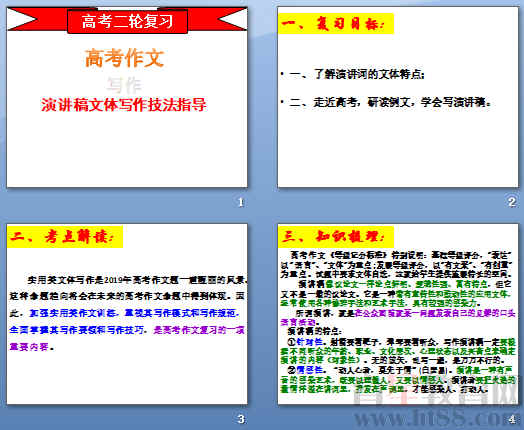Select slide 2 thumbnail 复习目标
Screen dimensions: 524x430
coord(398,97)
